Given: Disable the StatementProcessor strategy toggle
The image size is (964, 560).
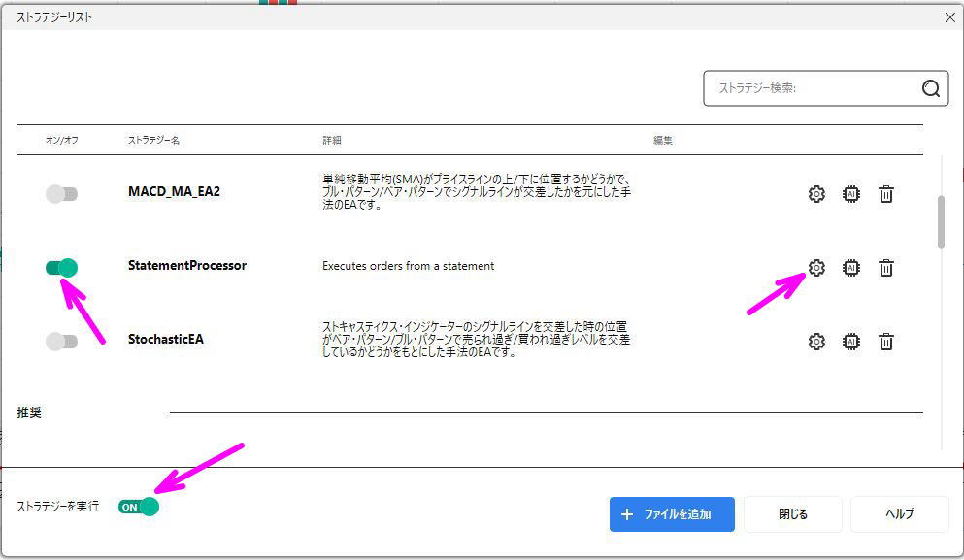Looking at the screenshot, I should tap(61, 268).
